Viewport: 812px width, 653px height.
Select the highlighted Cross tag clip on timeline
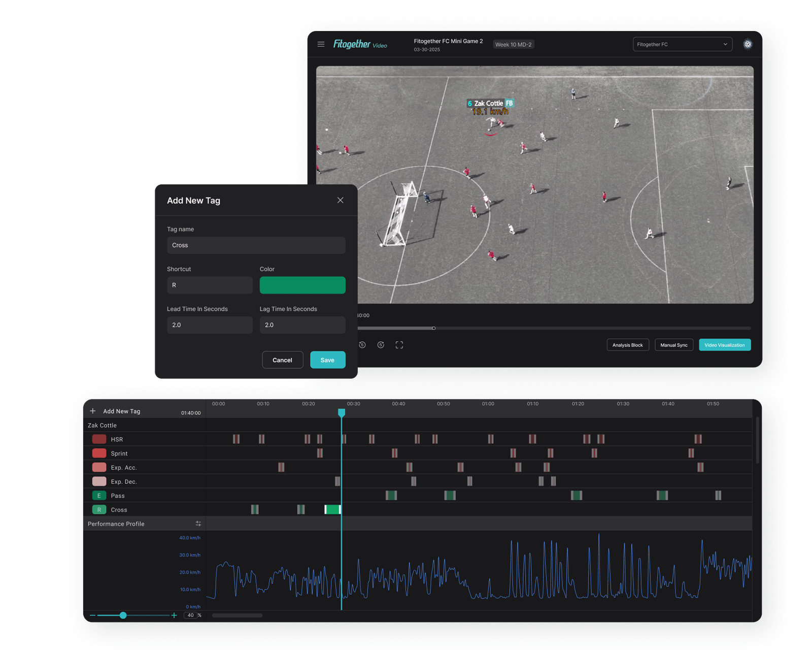point(332,509)
